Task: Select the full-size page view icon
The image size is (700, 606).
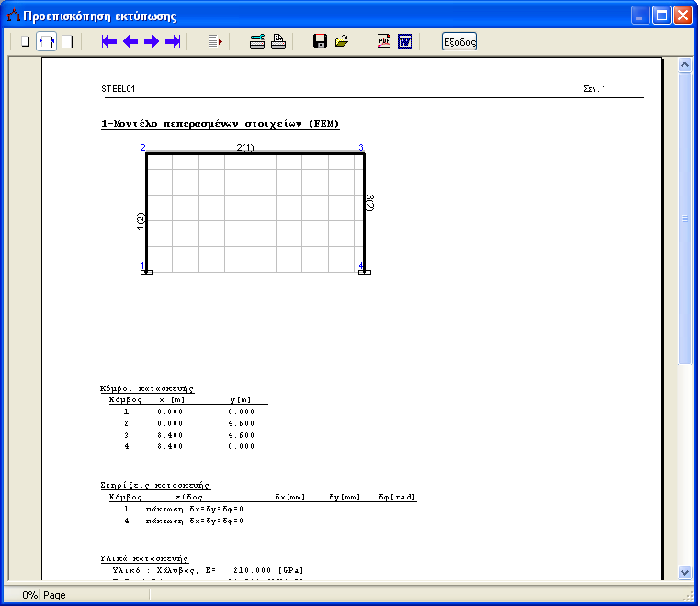Action: (x=67, y=42)
